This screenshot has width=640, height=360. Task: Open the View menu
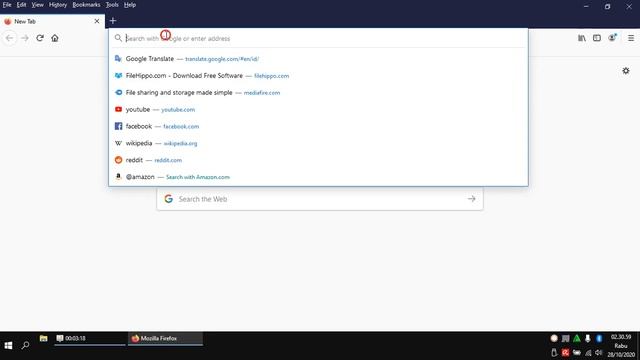38,5
